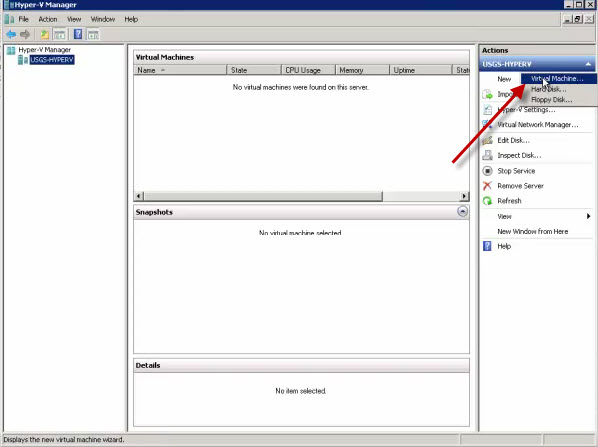Collapse the Snapshots pane with round chevron
Screen dimensions: 598x447
point(462,211)
